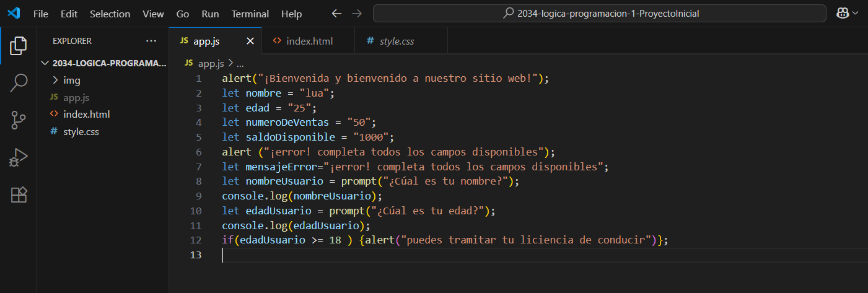
Task: Click the JS icon on app.js tab
Action: (x=184, y=41)
